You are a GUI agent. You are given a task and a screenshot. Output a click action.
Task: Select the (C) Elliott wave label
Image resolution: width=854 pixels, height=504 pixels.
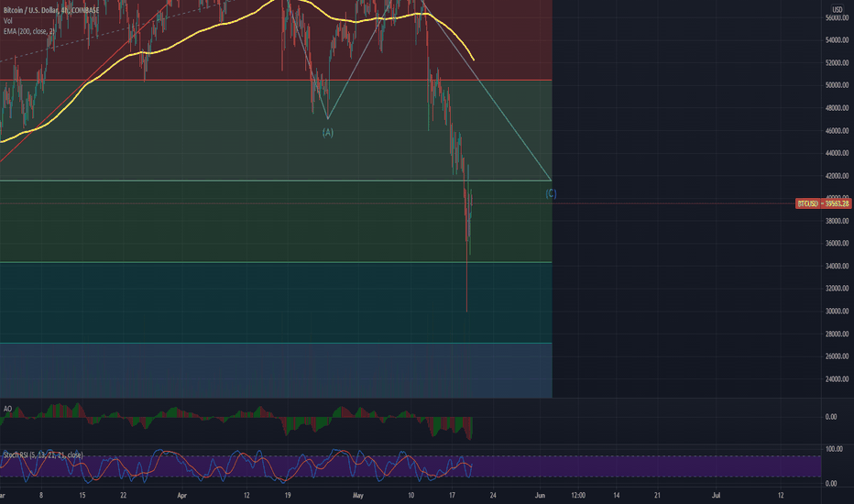[552, 193]
